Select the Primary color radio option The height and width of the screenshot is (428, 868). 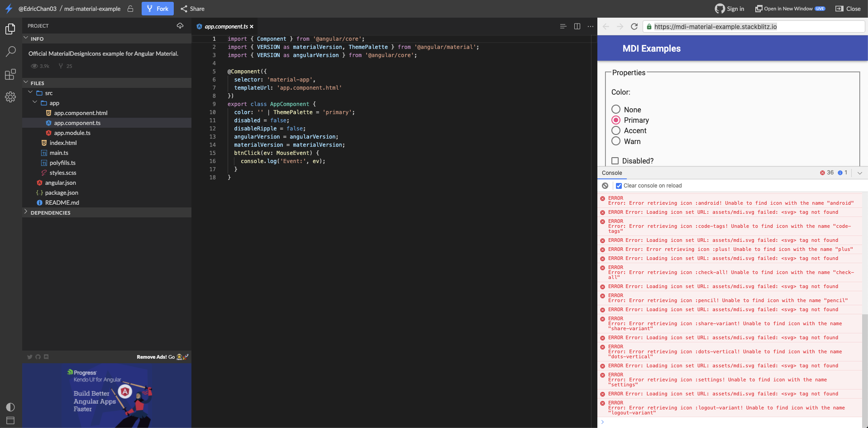click(615, 120)
